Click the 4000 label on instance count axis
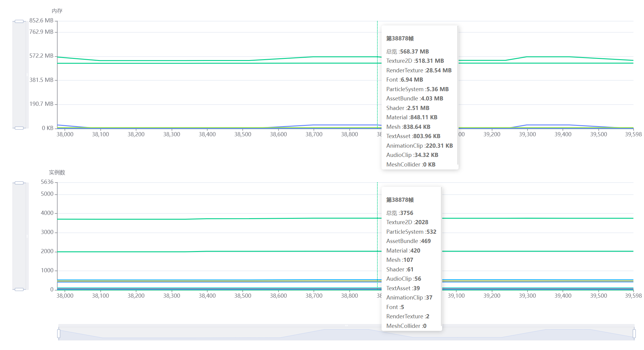 point(47,213)
